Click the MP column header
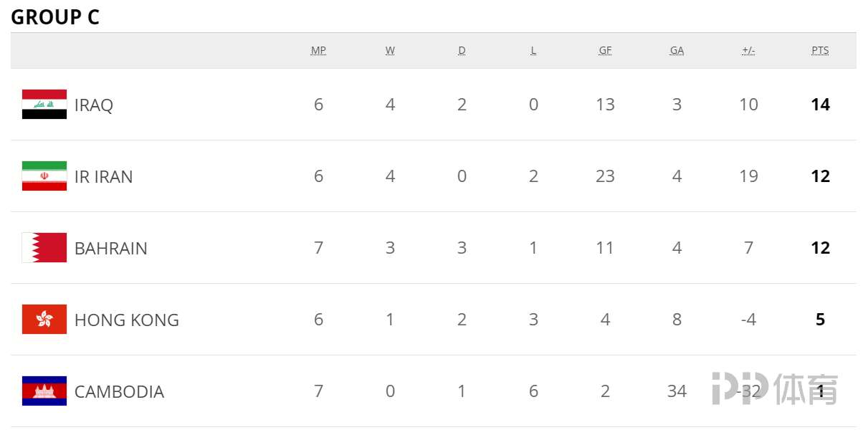 pyautogui.click(x=318, y=50)
